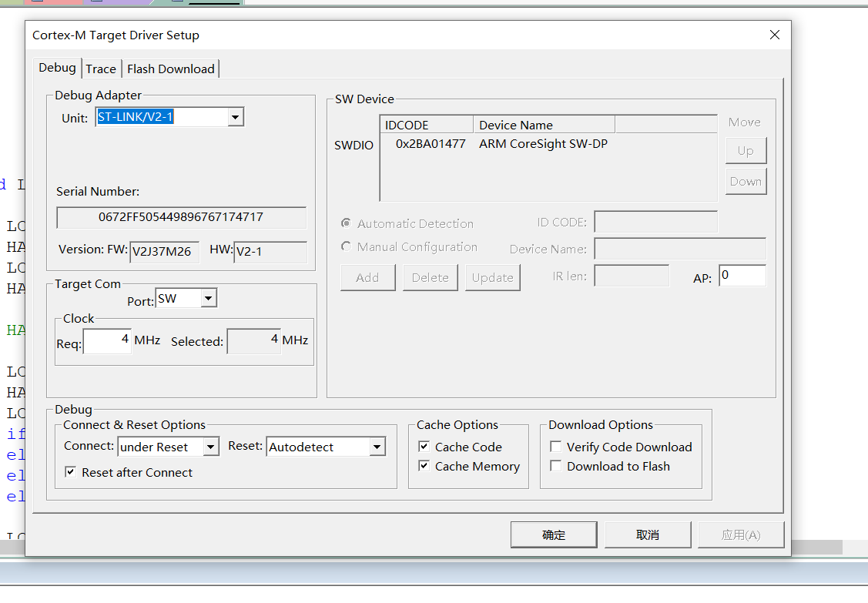This screenshot has width=868, height=603.
Task: Click the Update button
Action: click(493, 277)
